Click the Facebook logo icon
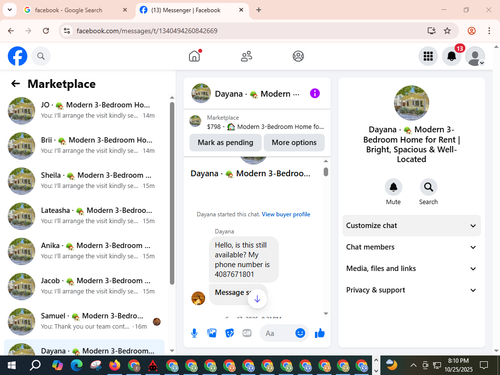This screenshot has width=500, height=375. tap(17, 56)
